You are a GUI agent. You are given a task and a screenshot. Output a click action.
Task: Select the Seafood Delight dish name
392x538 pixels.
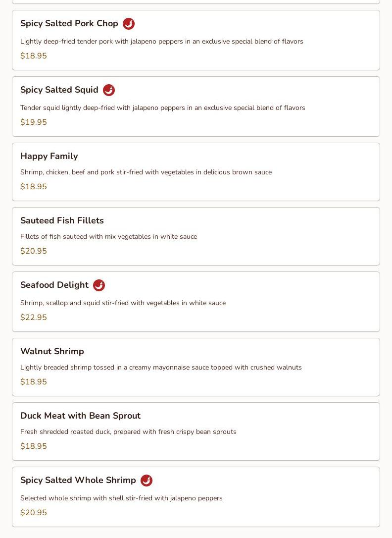tap(54, 285)
